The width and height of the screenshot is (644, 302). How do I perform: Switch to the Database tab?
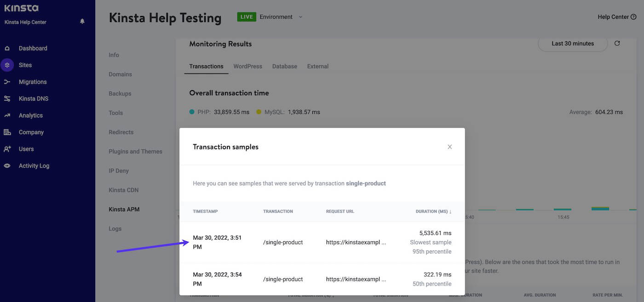tap(285, 66)
